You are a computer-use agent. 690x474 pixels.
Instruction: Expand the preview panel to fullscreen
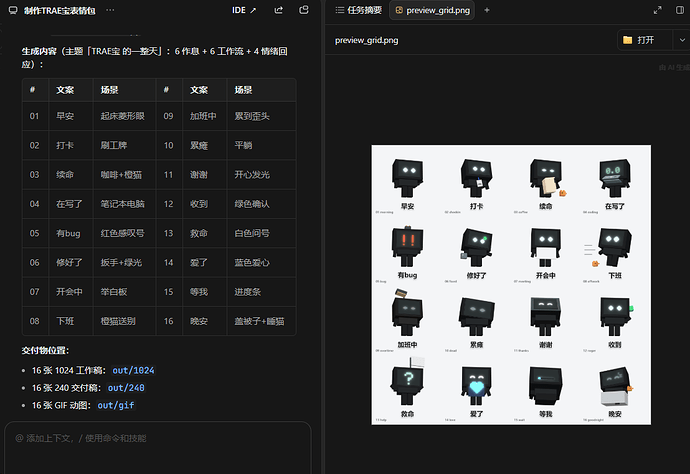657,10
